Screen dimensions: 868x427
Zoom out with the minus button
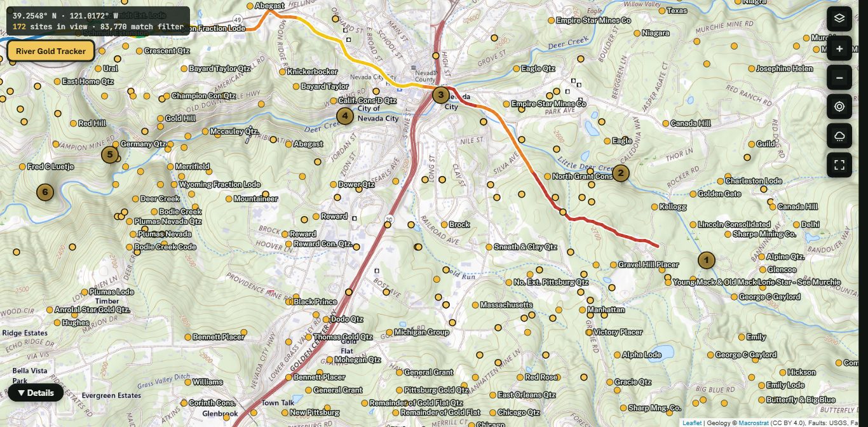839,78
